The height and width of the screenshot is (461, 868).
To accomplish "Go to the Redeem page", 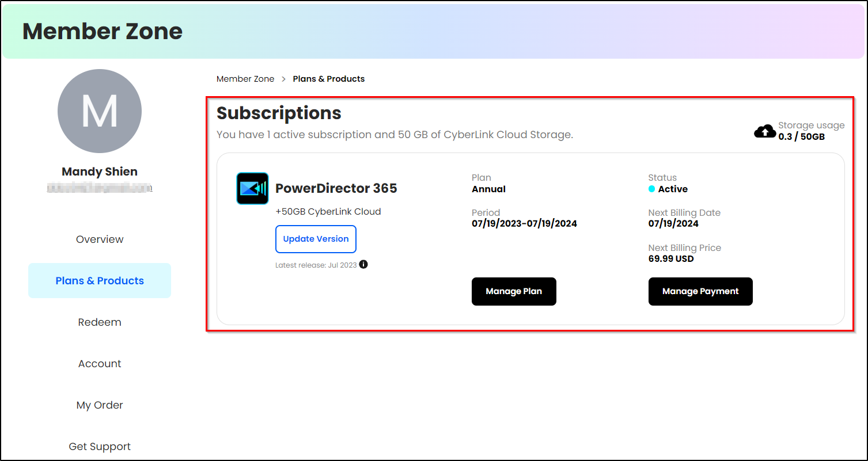I will click(100, 322).
